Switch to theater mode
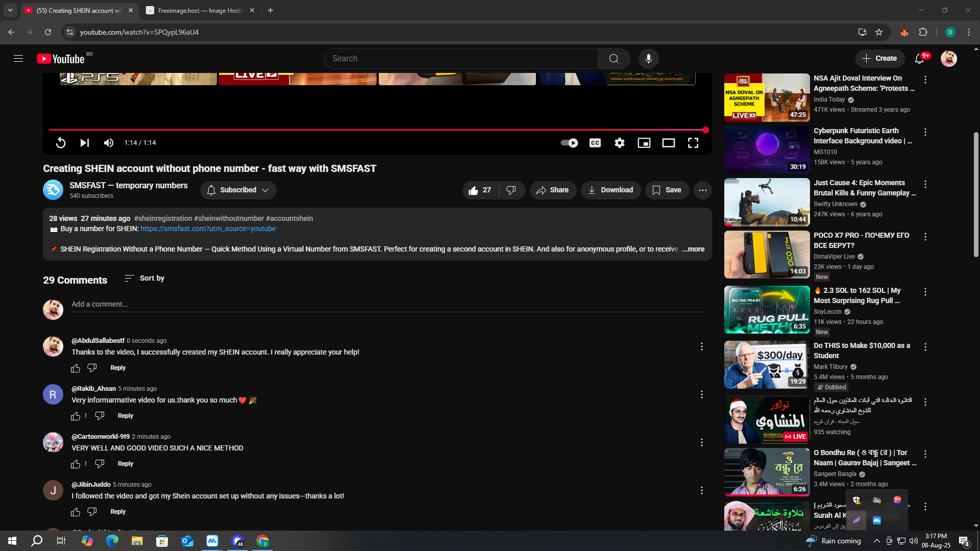 (x=669, y=143)
